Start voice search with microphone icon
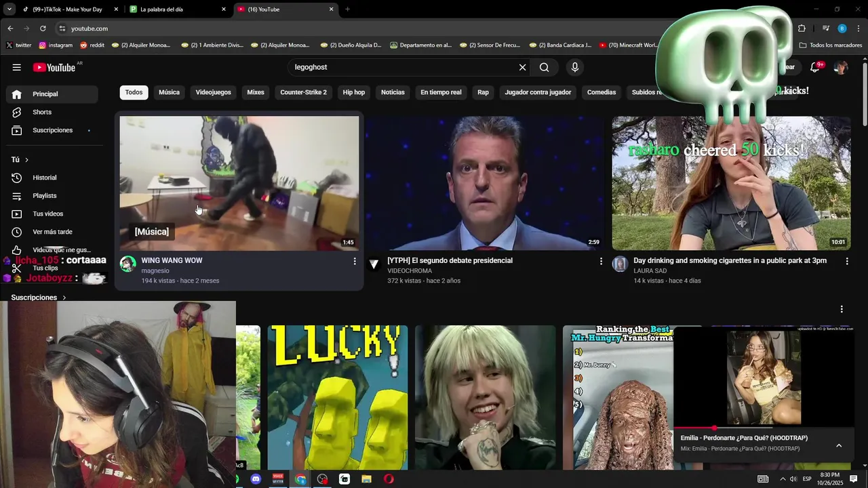Image resolution: width=868 pixels, height=488 pixels. click(575, 67)
